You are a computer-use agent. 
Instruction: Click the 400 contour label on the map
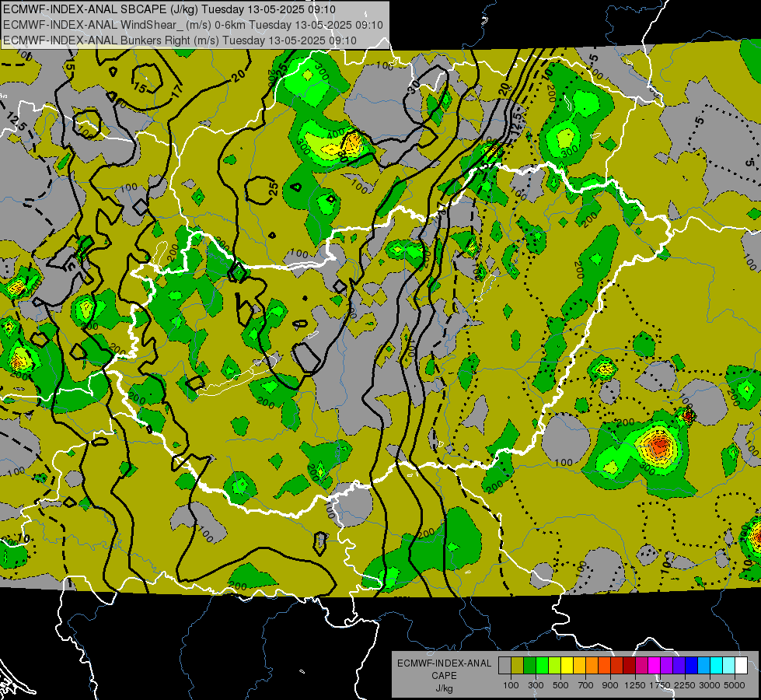point(336,133)
